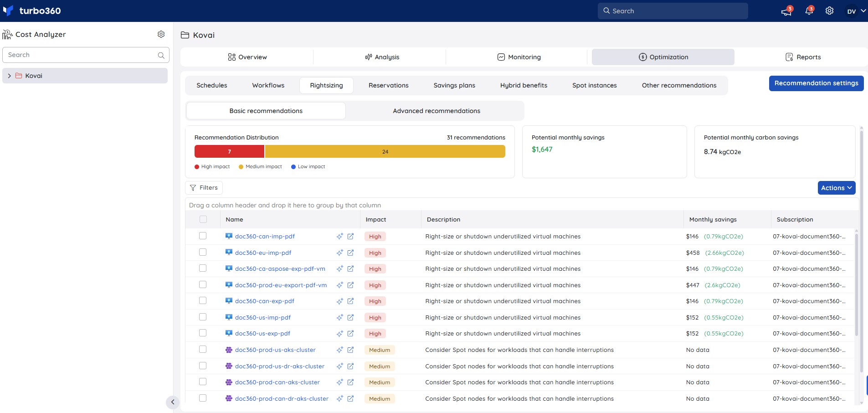
Task: Select the doc360-us-exp-pdf row checkbox
Action: [203, 333]
